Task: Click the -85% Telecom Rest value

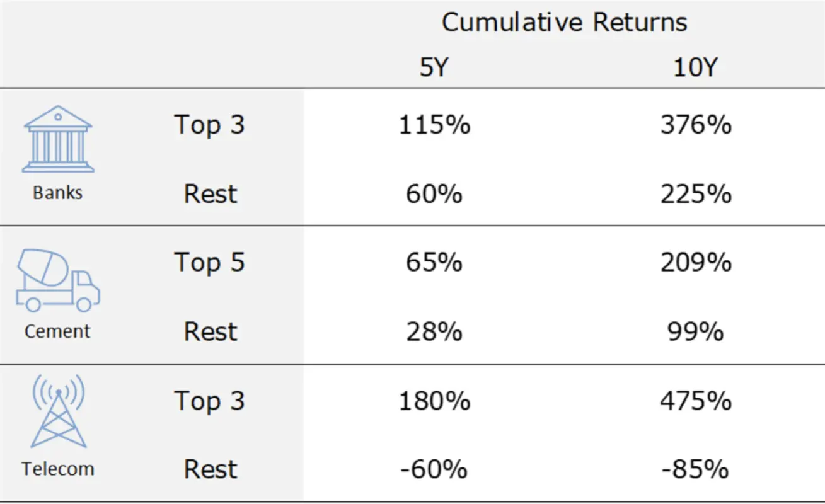Action: pyautogui.click(x=696, y=469)
